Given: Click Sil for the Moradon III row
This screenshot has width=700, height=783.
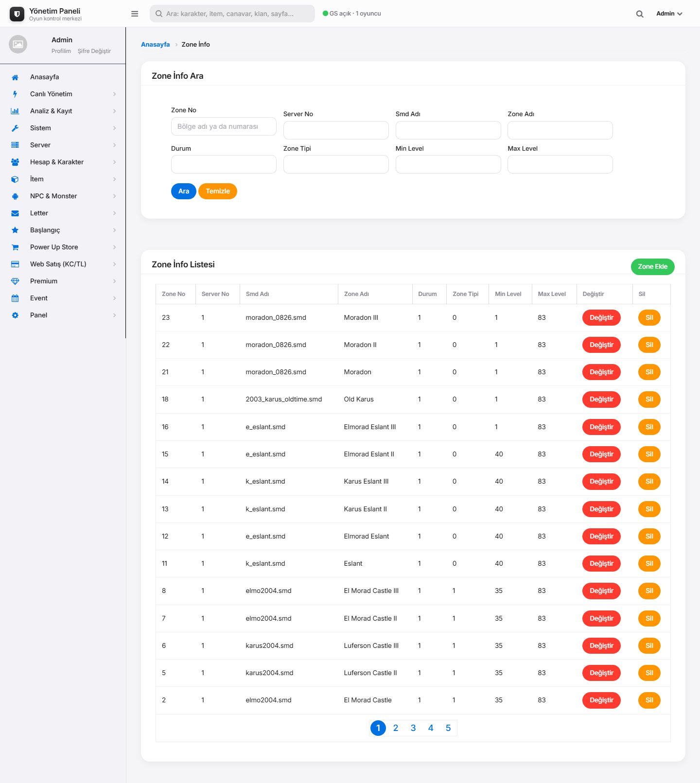Looking at the screenshot, I should 649,318.
